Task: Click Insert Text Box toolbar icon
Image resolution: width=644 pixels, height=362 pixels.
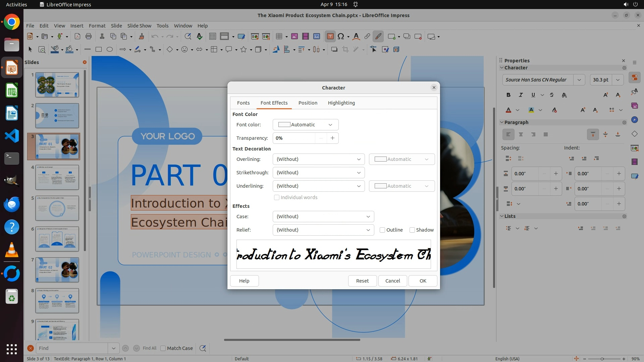Action: click(x=330, y=37)
